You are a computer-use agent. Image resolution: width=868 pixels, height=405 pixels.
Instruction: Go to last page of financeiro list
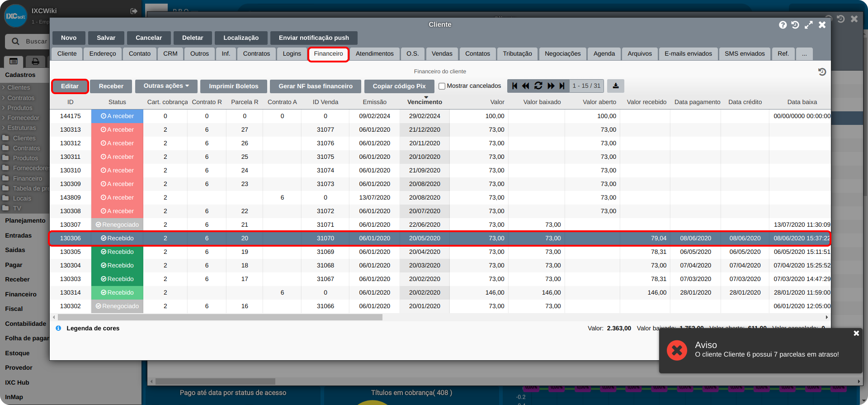coord(562,86)
